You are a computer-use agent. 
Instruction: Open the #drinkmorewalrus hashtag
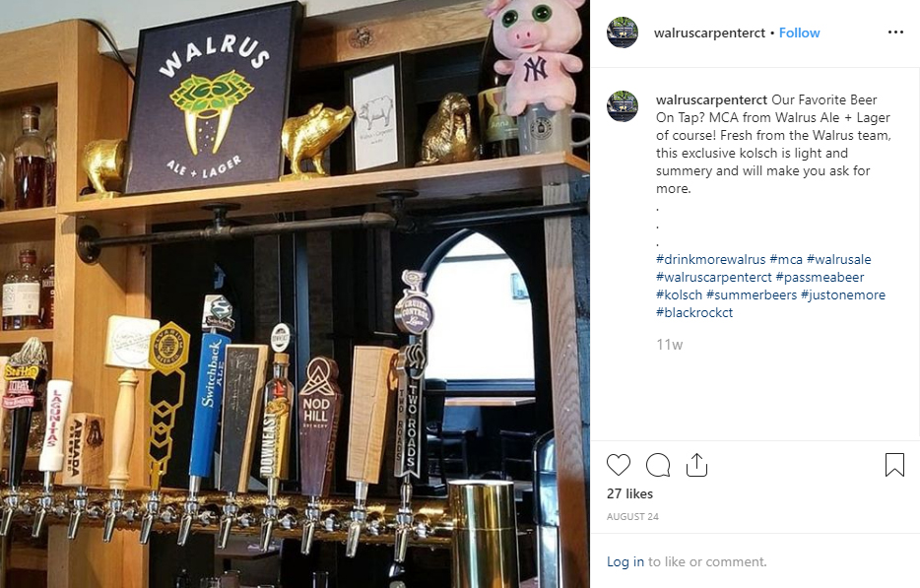(x=710, y=259)
